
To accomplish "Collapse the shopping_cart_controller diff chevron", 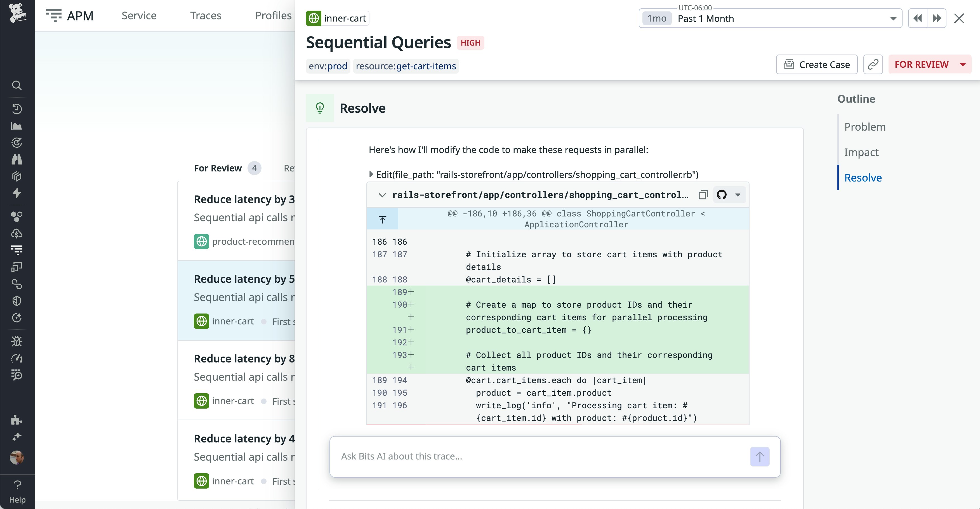I will click(x=382, y=195).
